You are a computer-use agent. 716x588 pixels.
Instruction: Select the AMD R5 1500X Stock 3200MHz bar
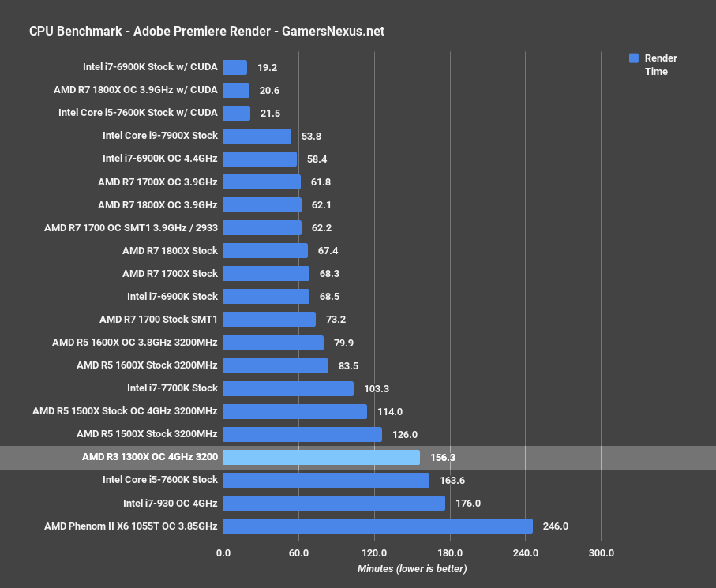tap(302, 434)
